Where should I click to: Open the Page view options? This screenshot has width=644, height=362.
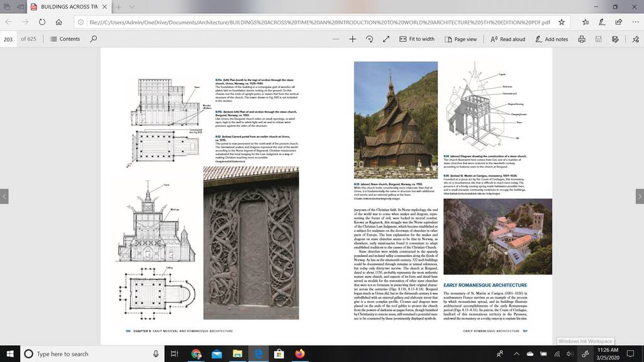tap(460, 39)
